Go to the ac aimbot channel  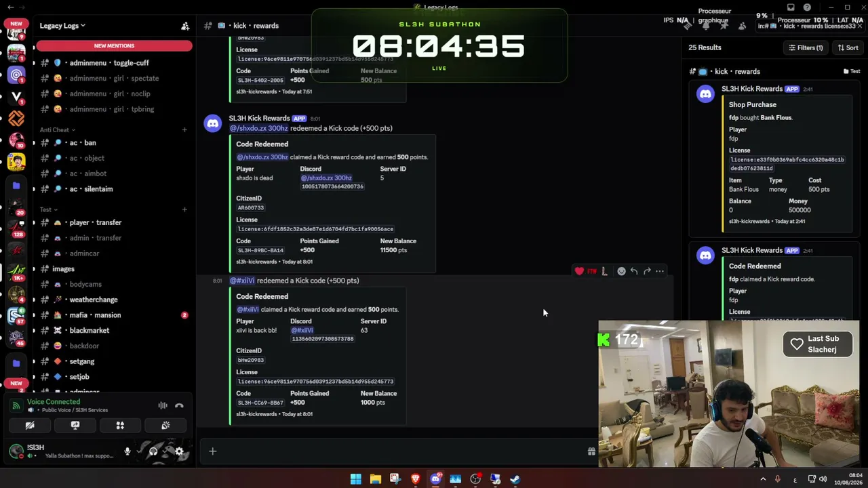[x=114, y=174]
